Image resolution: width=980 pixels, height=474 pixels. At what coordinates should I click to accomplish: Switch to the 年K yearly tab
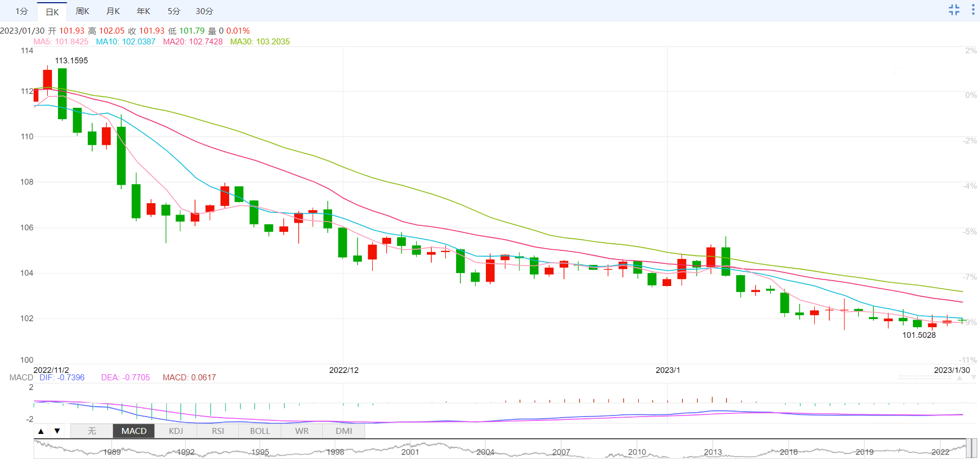click(x=143, y=11)
